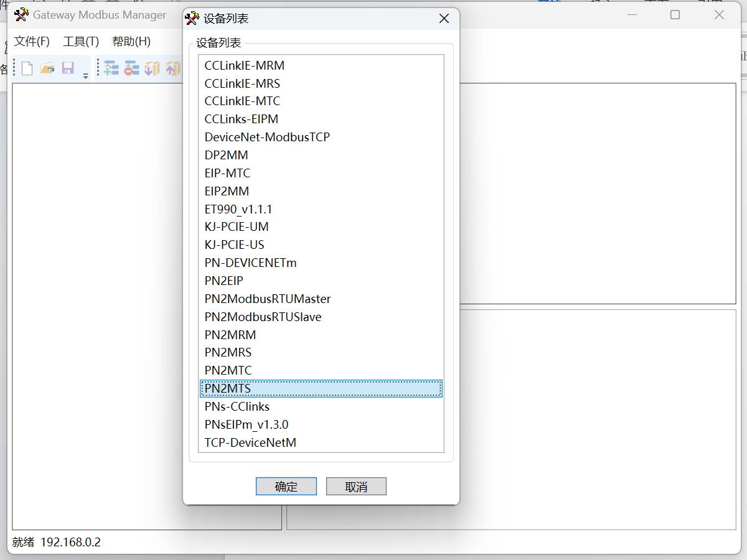Select the highlighted PN2MTS device
747x560 pixels.
pyautogui.click(x=321, y=388)
